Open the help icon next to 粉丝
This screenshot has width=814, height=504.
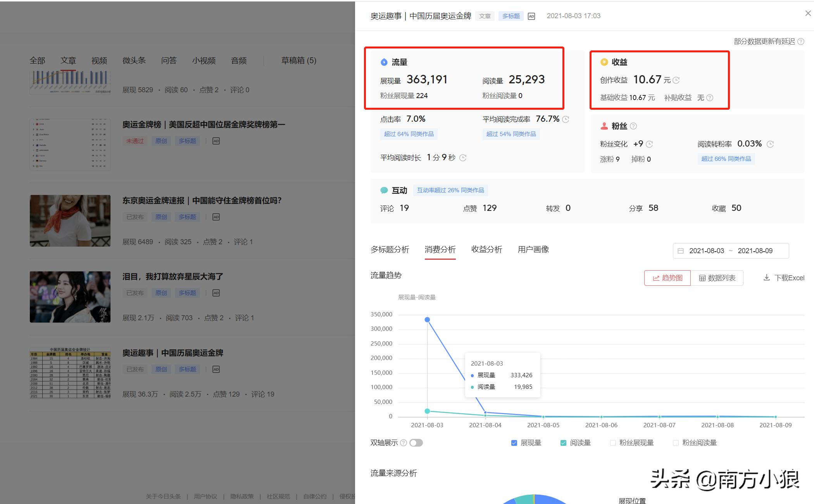coord(633,126)
